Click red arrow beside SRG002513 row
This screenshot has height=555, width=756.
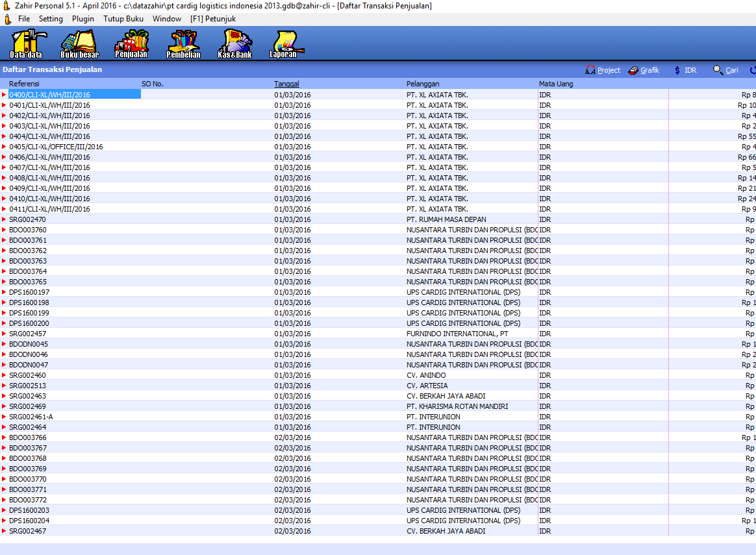(x=4, y=386)
